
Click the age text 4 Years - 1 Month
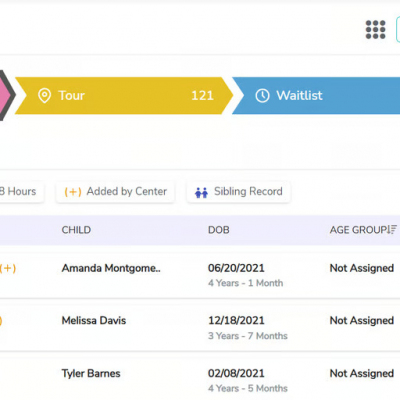[x=246, y=283]
